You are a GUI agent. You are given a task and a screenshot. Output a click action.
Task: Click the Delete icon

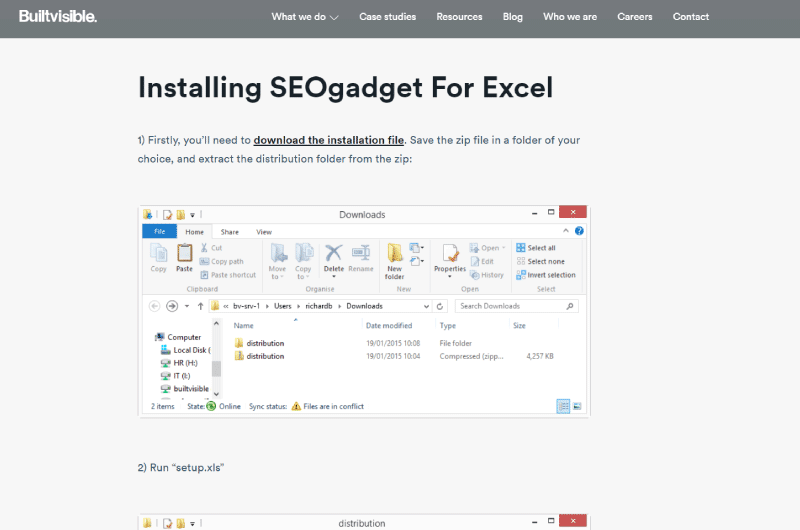(334, 260)
